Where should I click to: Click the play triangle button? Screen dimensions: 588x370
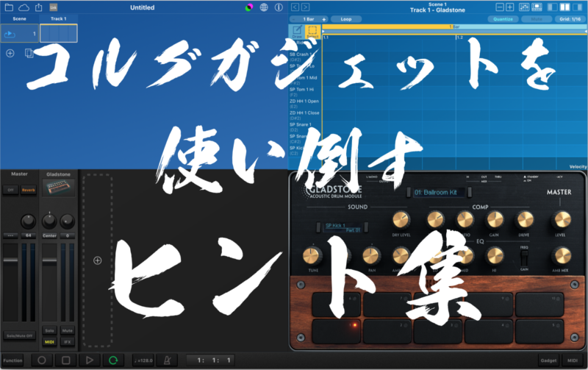click(x=89, y=360)
